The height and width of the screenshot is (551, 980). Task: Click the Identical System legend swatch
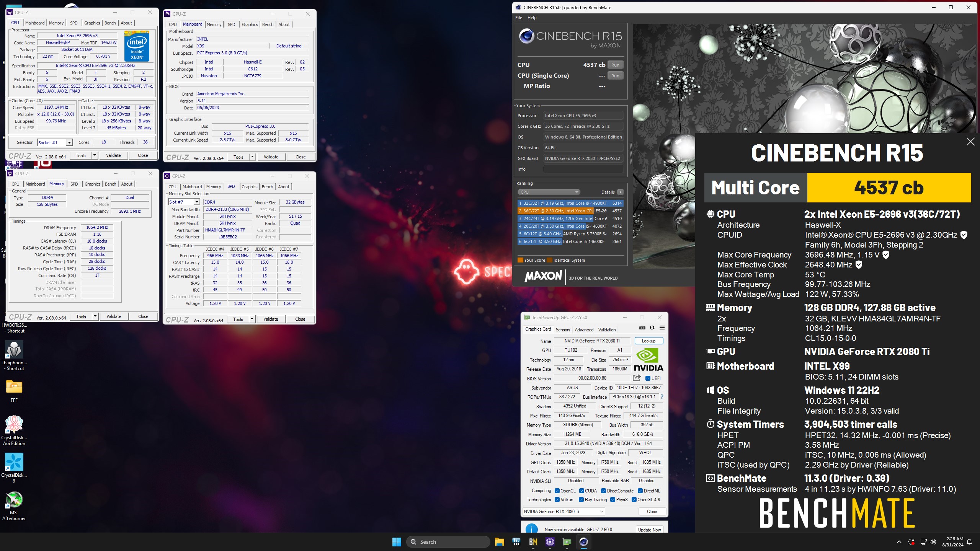pos(550,260)
